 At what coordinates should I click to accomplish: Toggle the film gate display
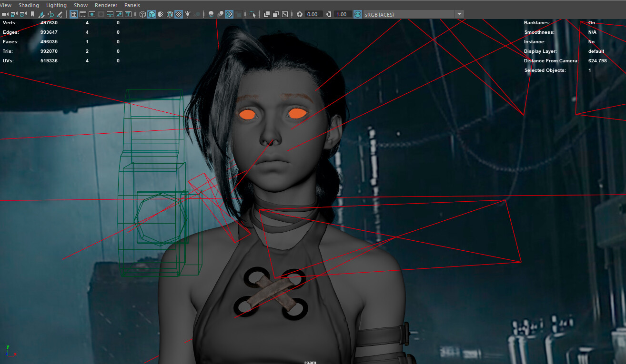82,14
